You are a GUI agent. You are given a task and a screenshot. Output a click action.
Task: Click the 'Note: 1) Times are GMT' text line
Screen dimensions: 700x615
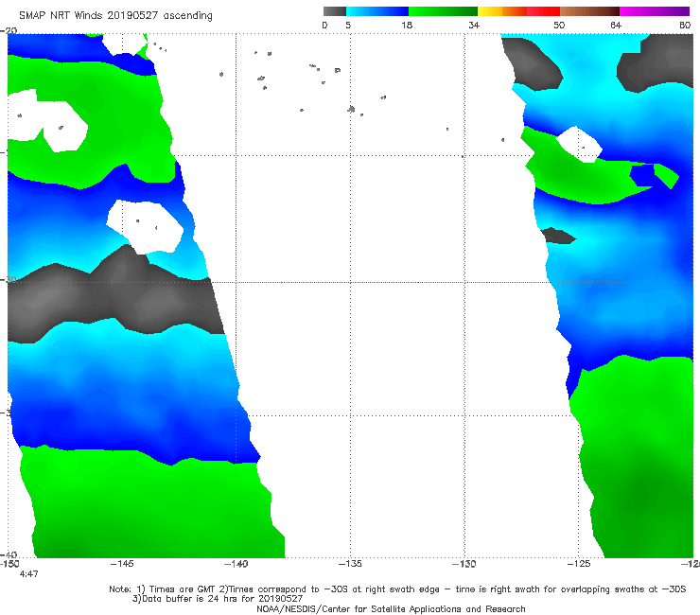pyautogui.click(x=397, y=589)
